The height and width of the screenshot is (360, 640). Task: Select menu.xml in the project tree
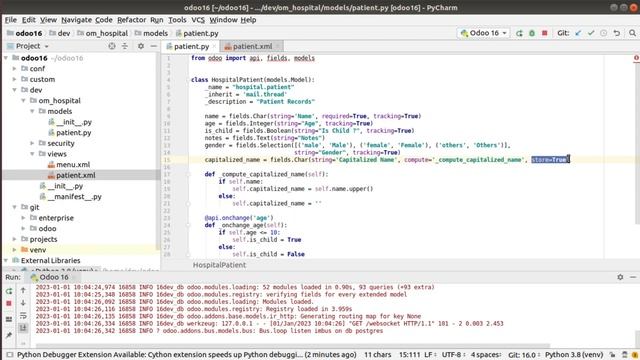tap(73, 164)
